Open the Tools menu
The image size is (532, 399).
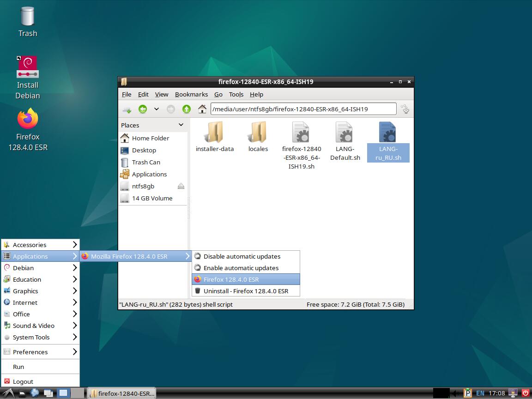[236, 95]
